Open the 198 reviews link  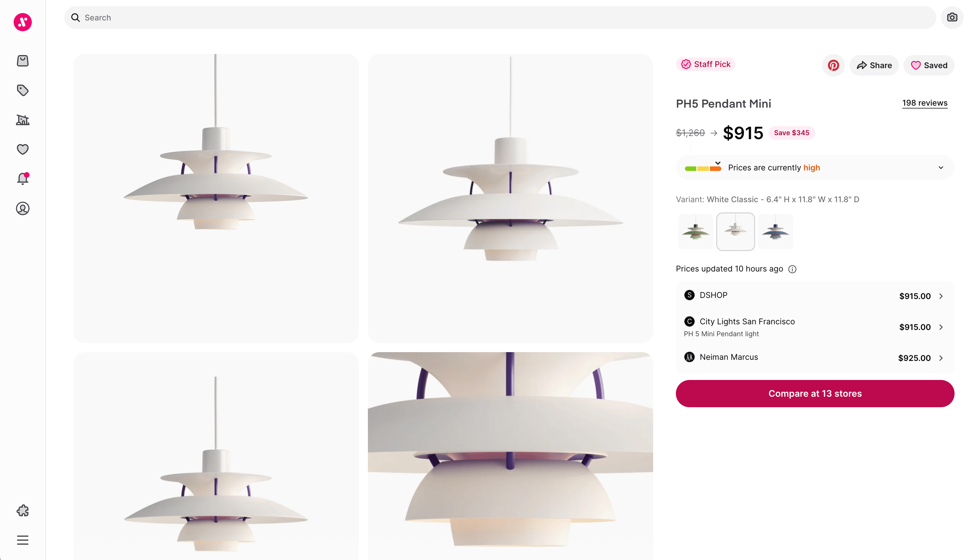924,103
